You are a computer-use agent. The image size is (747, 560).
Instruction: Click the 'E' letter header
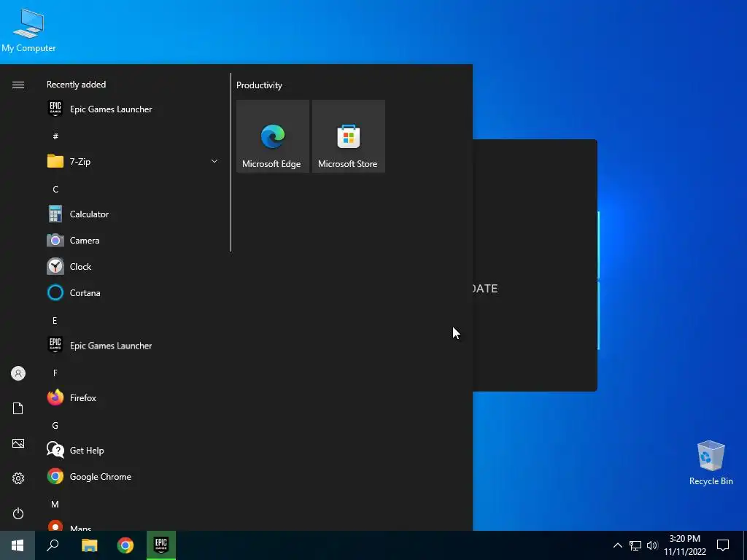55,321
